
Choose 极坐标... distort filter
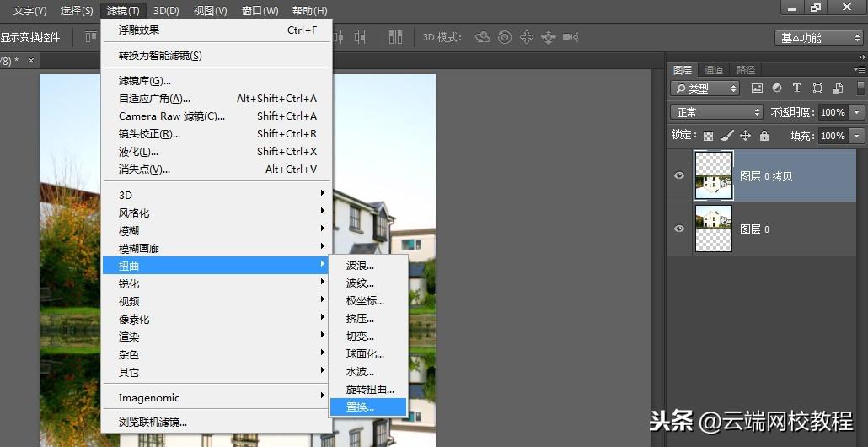[x=368, y=301]
